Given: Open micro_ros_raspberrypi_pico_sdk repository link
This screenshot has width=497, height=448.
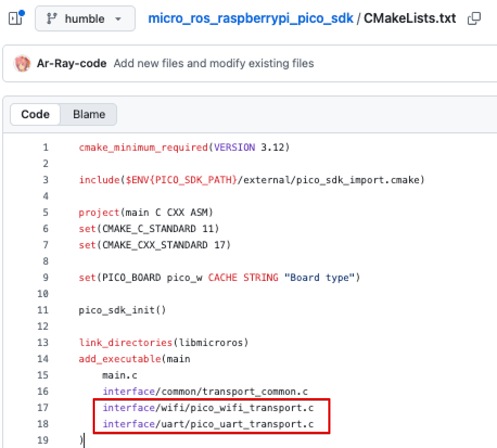Looking at the screenshot, I should pos(251,18).
